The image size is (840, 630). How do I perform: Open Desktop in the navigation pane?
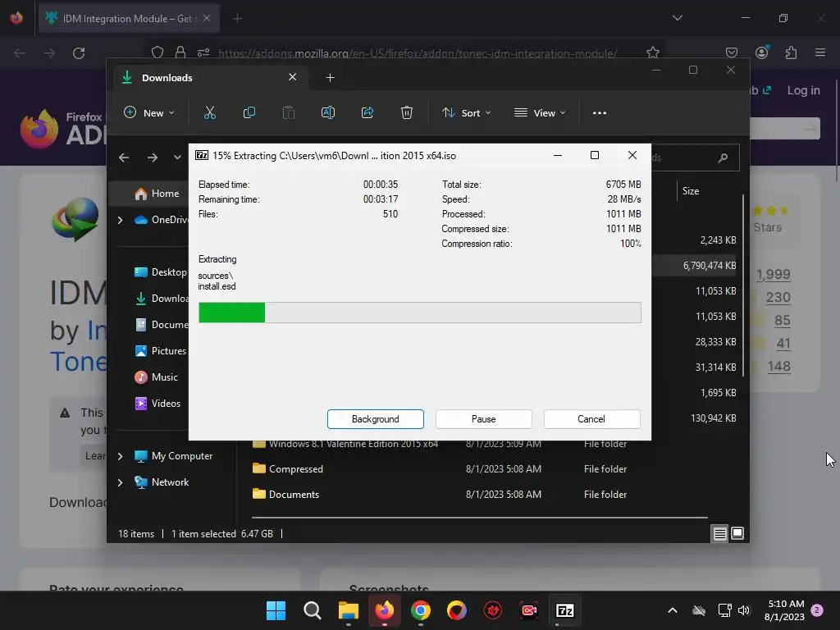pyautogui.click(x=161, y=272)
